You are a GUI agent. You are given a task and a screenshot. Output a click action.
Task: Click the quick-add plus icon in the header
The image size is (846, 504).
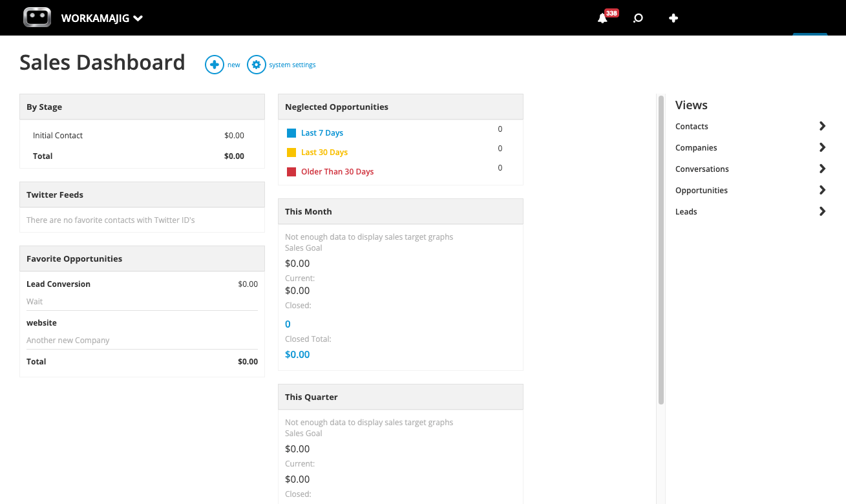point(673,18)
